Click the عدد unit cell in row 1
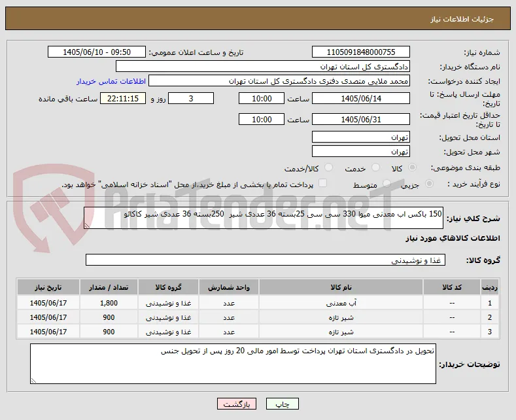This screenshot has height=420, width=516. [229, 303]
